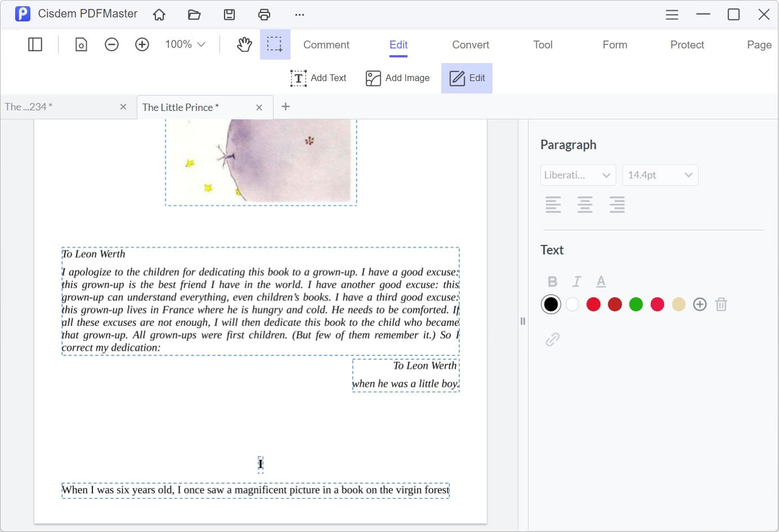The width and height of the screenshot is (779, 532).
Task: Close The Little Prince document tab
Action: coord(259,107)
